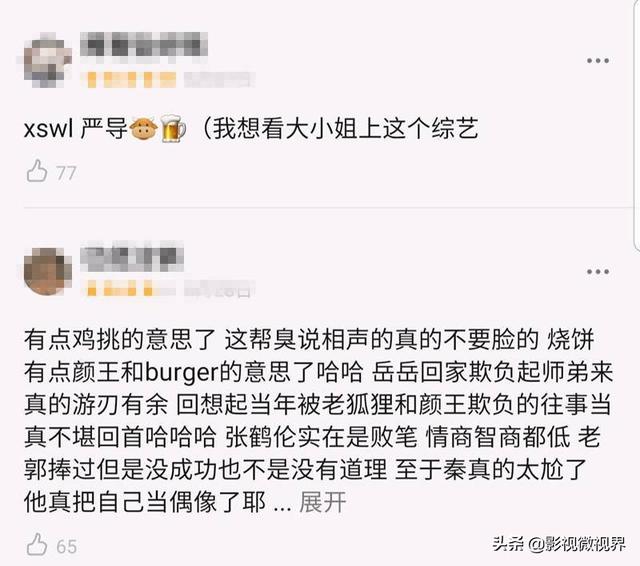640x566 pixels.
Task: Like the comment with 65 likes
Action: coord(37,544)
